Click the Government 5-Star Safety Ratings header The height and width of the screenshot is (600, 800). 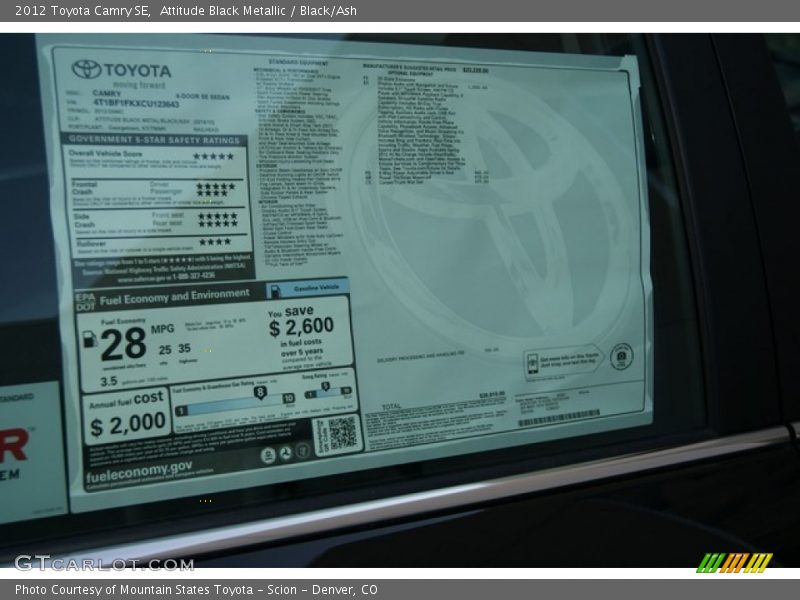pyautogui.click(x=155, y=141)
